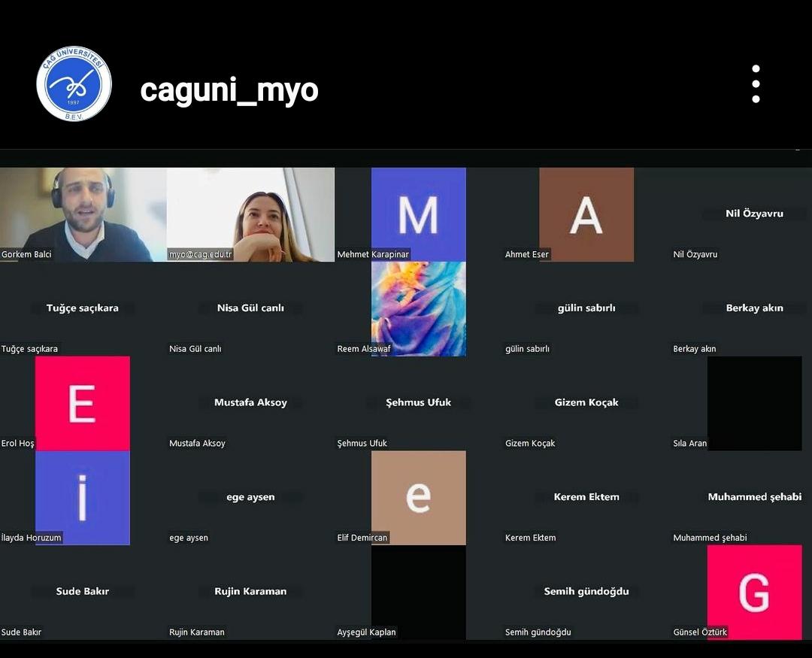This screenshot has width=812, height=658.
Task: Click the bold gülin sabırlı name
Action: tap(586, 308)
